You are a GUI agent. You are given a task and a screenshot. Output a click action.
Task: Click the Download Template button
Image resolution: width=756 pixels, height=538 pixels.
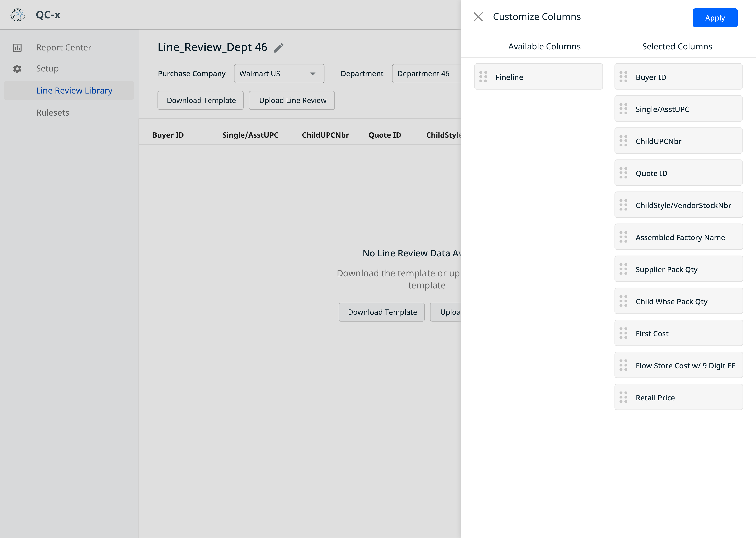pos(200,100)
